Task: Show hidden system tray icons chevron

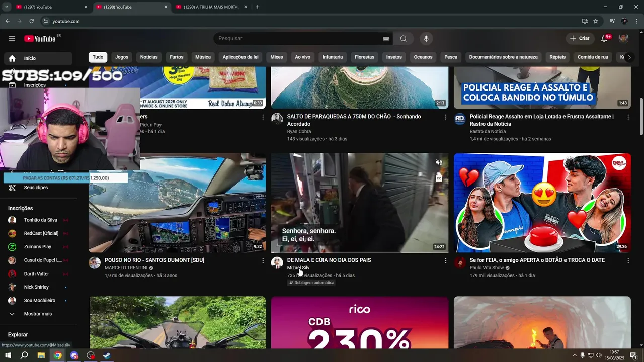Action: tap(575, 355)
